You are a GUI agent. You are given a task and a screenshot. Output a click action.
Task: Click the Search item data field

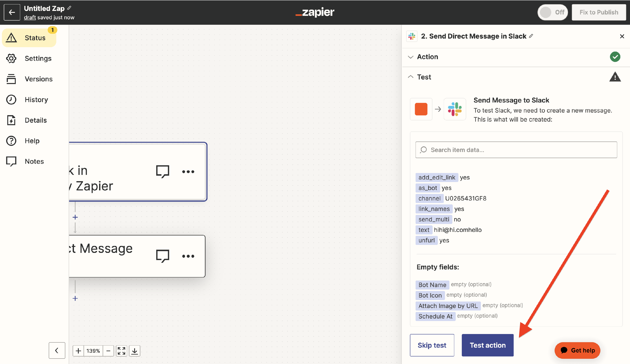pyautogui.click(x=516, y=150)
